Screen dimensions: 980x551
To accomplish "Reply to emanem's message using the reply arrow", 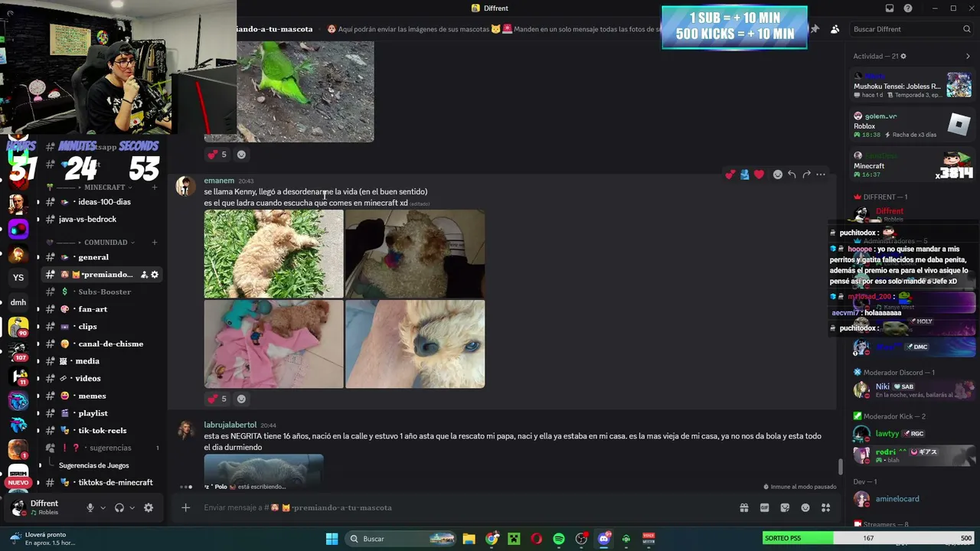I will coord(792,174).
